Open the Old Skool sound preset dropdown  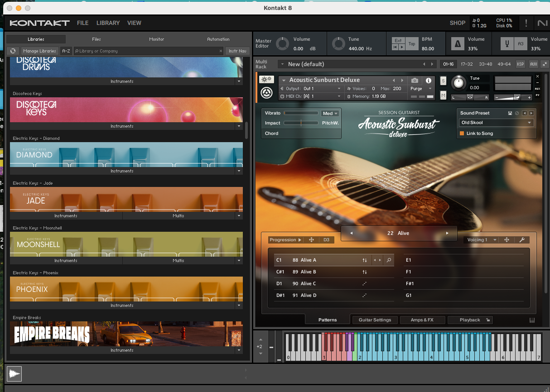click(496, 123)
